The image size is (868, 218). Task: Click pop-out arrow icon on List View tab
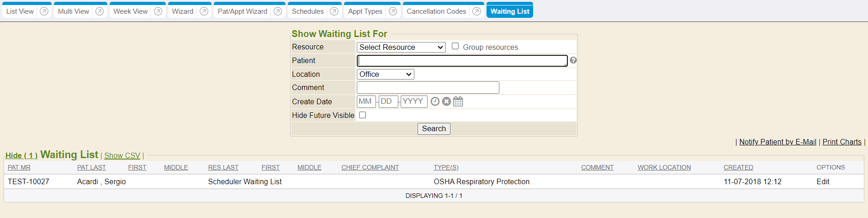pyautogui.click(x=44, y=11)
